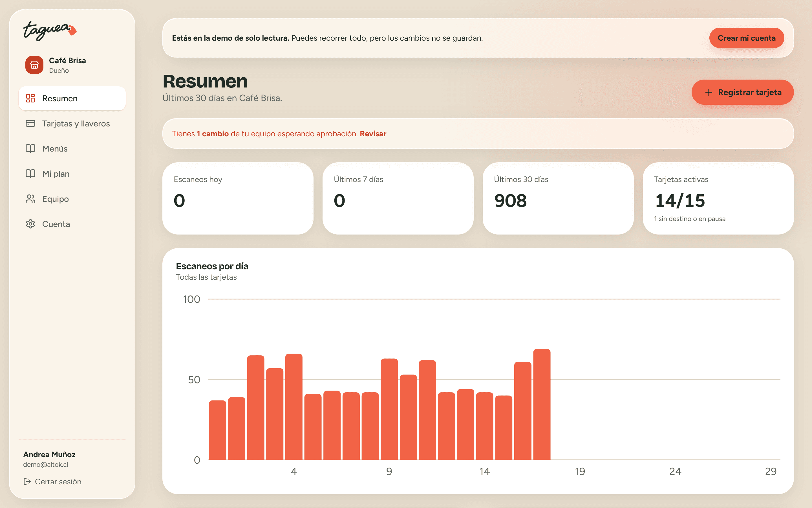Click the Menús book icon
Viewport: 812px width, 508px height.
pos(30,148)
